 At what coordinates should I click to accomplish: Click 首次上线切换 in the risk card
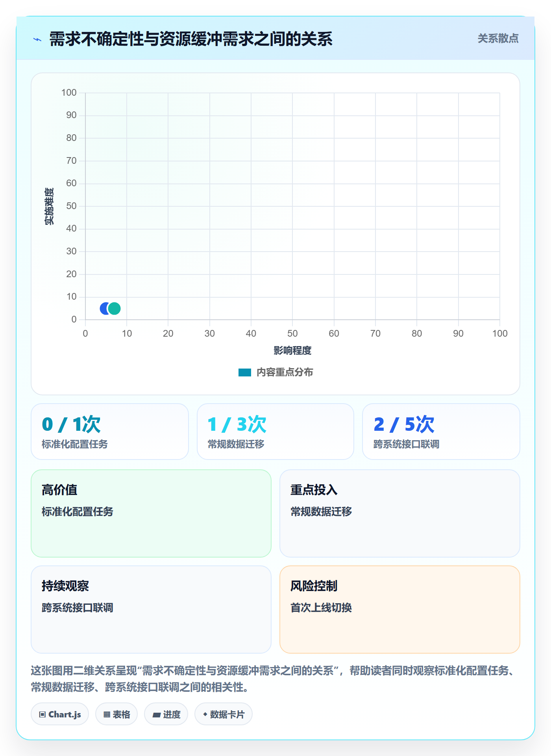click(321, 608)
